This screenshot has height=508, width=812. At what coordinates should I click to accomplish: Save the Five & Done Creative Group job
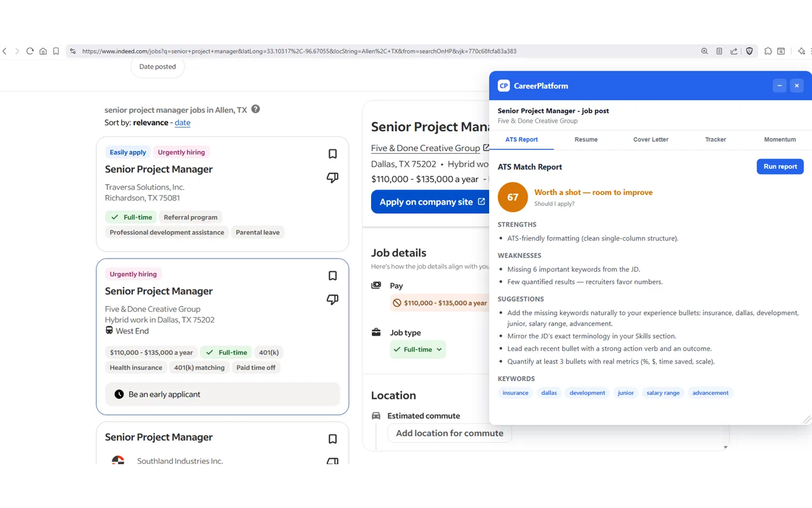(x=332, y=276)
